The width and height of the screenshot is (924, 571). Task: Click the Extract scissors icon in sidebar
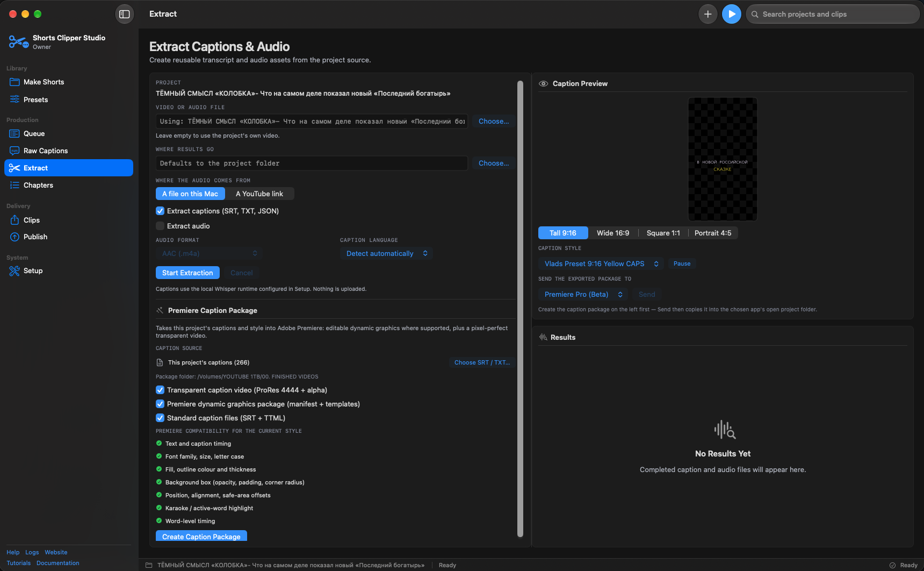click(x=15, y=168)
